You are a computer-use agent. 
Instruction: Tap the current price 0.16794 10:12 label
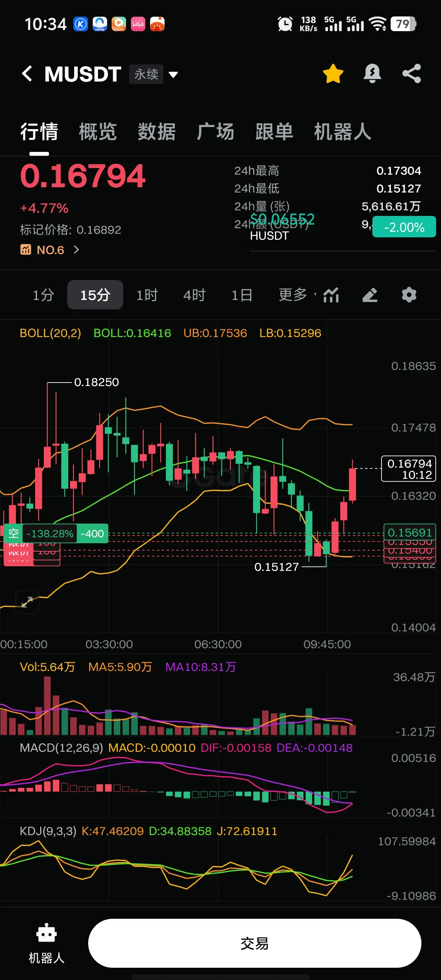[409, 469]
